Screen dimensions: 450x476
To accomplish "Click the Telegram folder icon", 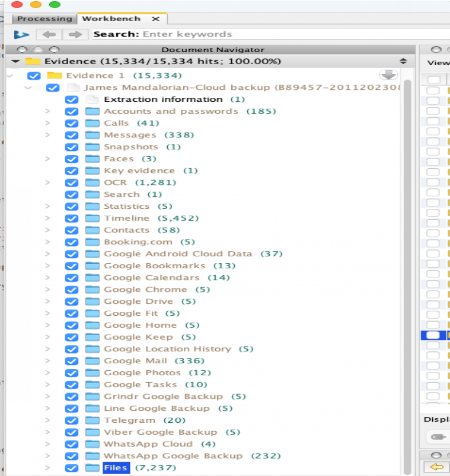I will 92,421.
